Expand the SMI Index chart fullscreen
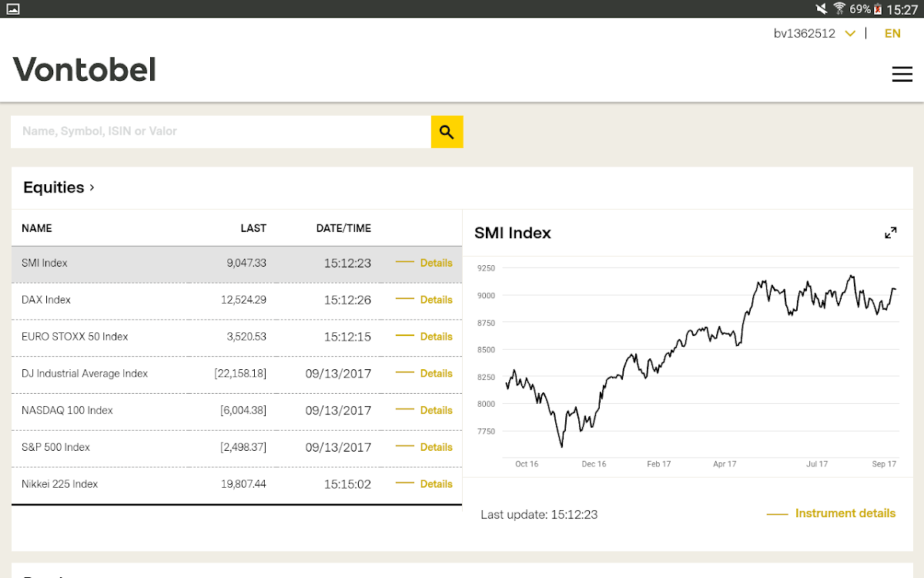 coord(891,233)
